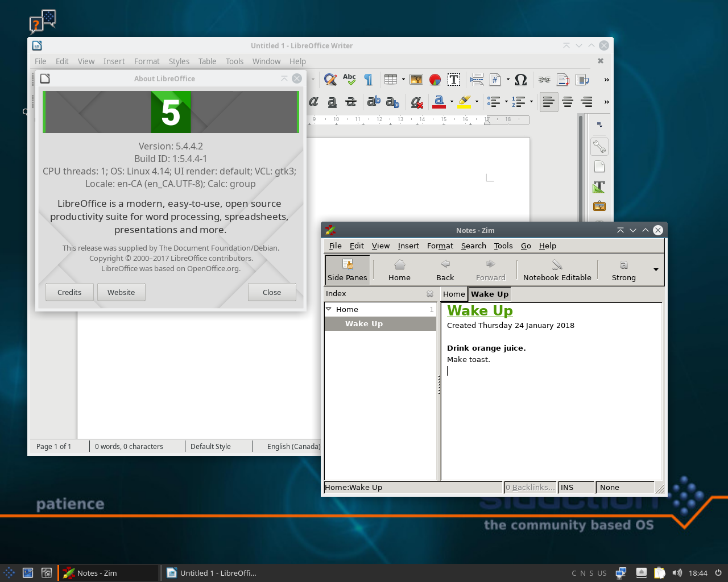Screen dimensions: 728x582
Task: Clear direct formatting icon in Writer
Action: 417,102
